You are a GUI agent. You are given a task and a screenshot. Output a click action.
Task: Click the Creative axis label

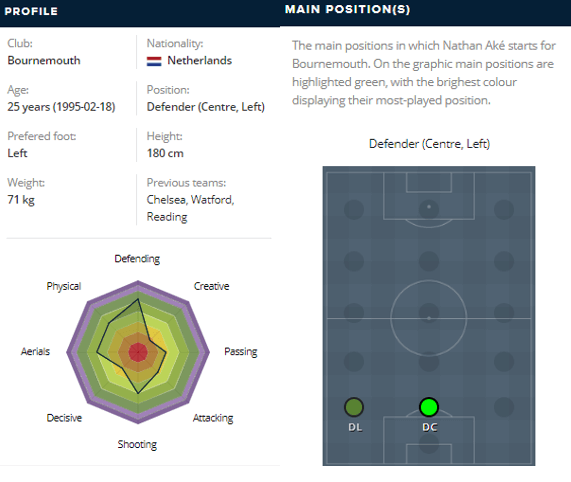point(211,286)
